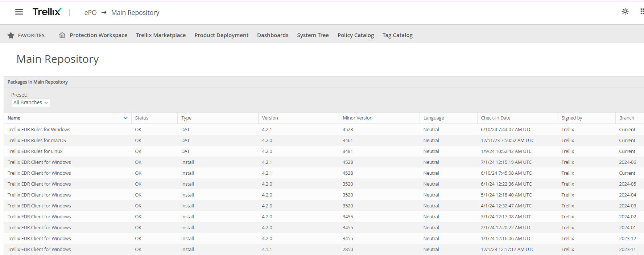
Task: Open Protection Workspace
Action: (99, 35)
